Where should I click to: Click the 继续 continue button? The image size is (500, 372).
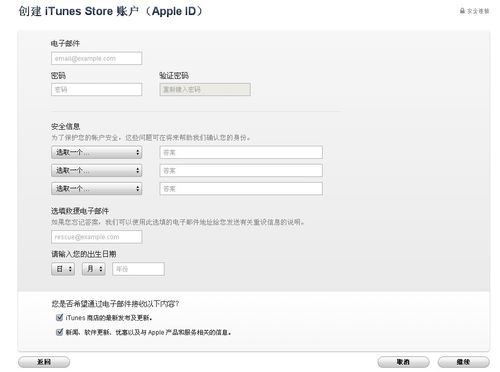(464, 362)
